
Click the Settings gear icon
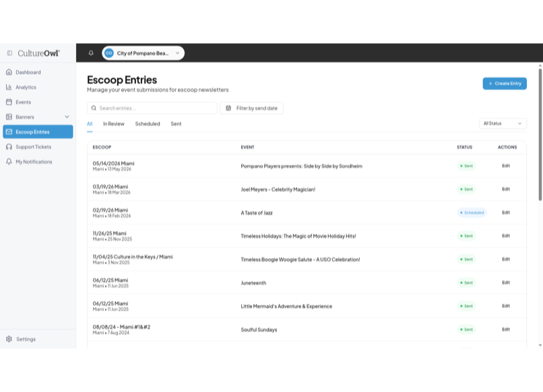(9, 339)
